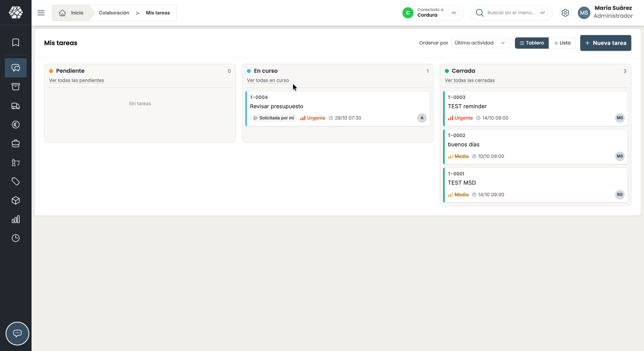Image resolution: width=644 pixels, height=351 pixels.
Task: Click the MS user avatar in header
Action: coord(584,13)
